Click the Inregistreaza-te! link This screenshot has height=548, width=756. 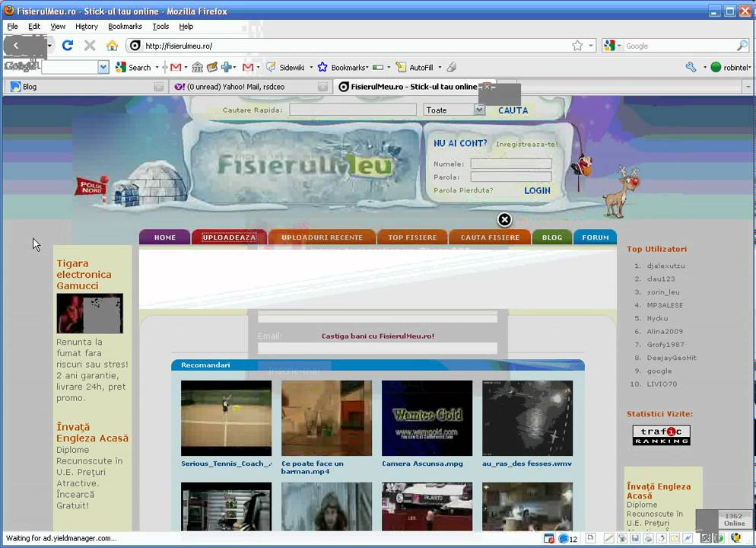pyautogui.click(x=526, y=145)
